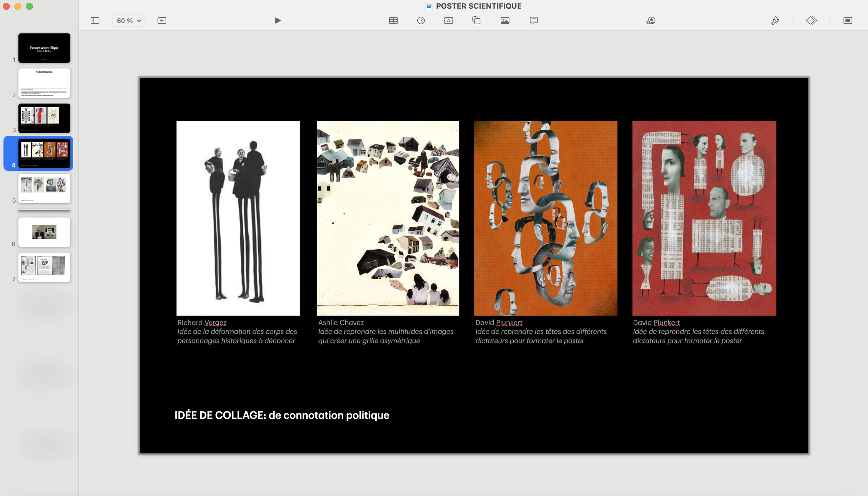
Task: Select the Ashlie Chavez caption text
Action: coord(385,332)
